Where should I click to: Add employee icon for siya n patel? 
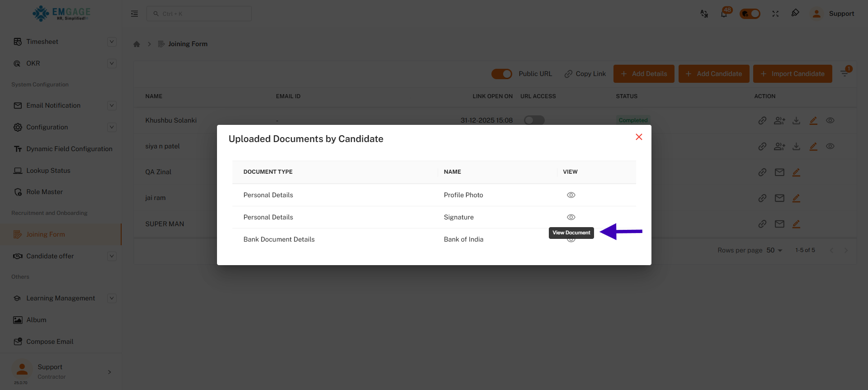point(779,146)
